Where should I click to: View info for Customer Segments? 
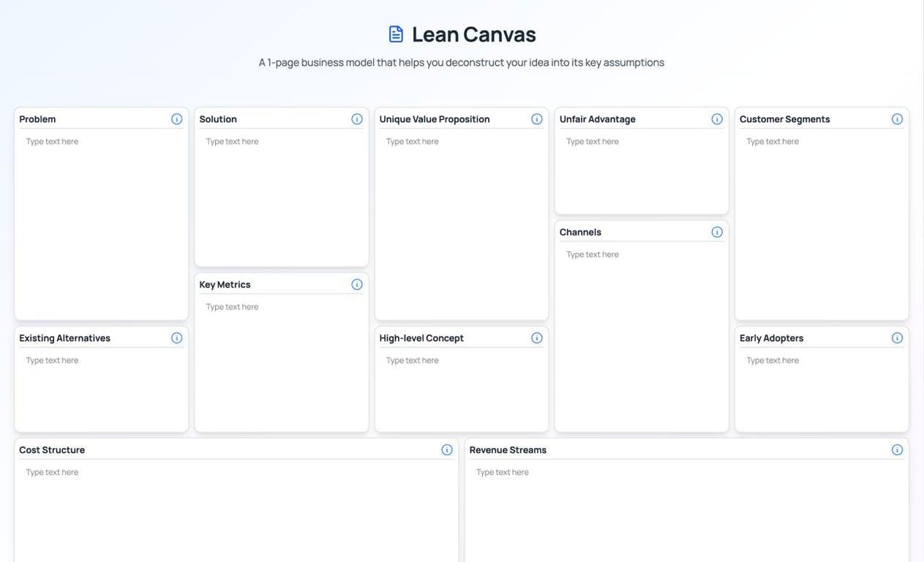(x=897, y=117)
